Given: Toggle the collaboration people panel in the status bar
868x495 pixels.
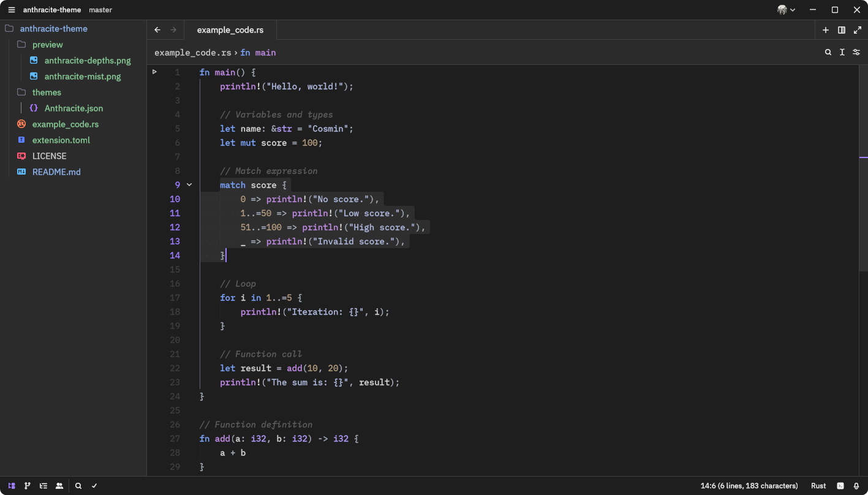Looking at the screenshot, I should click(59, 486).
